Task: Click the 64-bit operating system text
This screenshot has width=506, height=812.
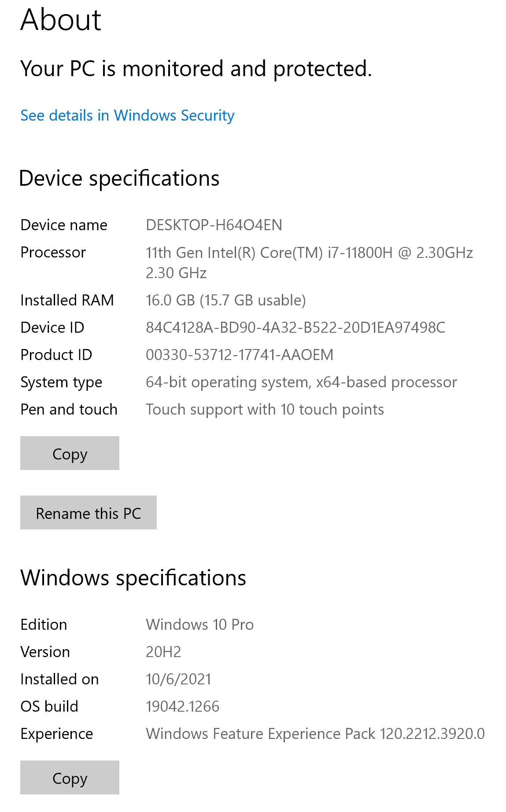Action: click(301, 382)
